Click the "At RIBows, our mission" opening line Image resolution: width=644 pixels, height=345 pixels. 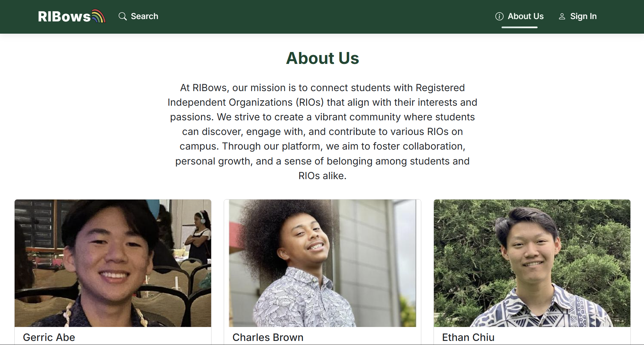(x=322, y=88)
